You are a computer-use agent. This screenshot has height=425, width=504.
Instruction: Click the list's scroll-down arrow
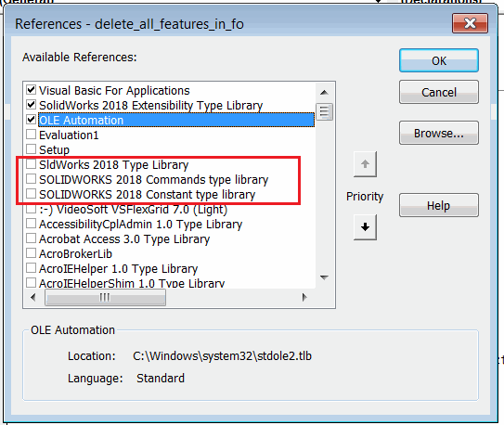coord(324,277)
